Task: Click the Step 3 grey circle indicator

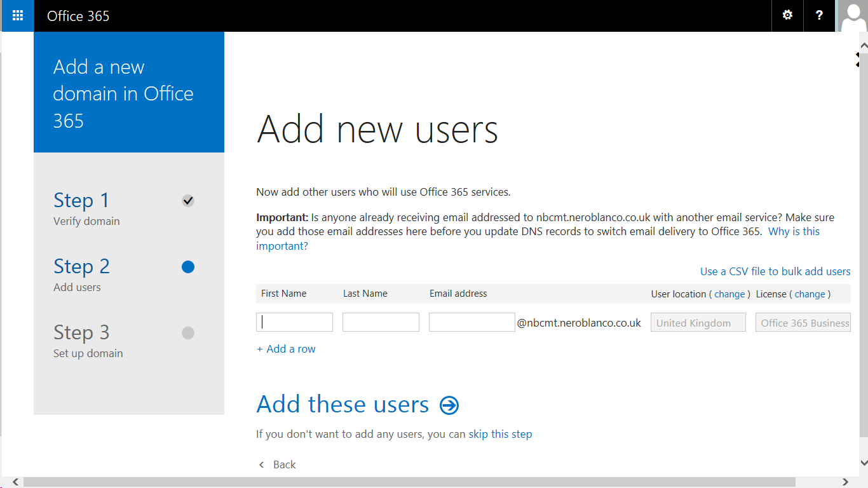Action: pyautogui.click(x=187, y=333)
